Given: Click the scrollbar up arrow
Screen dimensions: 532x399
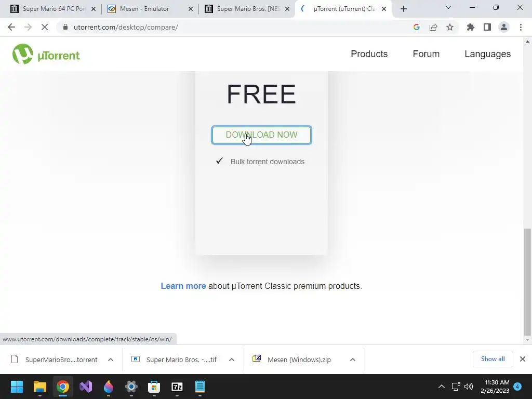Looking at the screenshot, I should 527,42.
